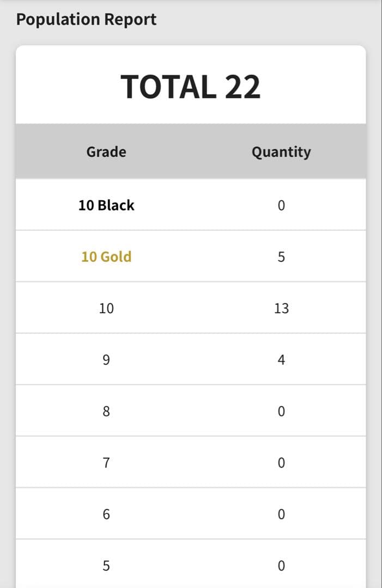Click quantity 5 in the 10 Gold row
Viewport: 382px width, 588px height.
pos(281,256)
